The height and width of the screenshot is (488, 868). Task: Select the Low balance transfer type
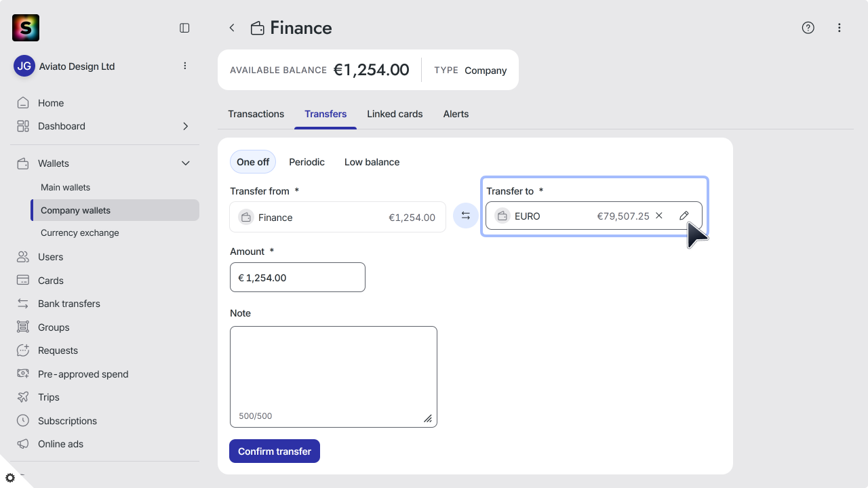tap(372, 162)
